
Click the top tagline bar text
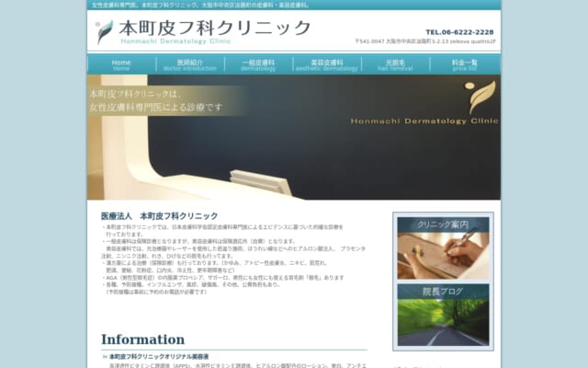(200, 6)
